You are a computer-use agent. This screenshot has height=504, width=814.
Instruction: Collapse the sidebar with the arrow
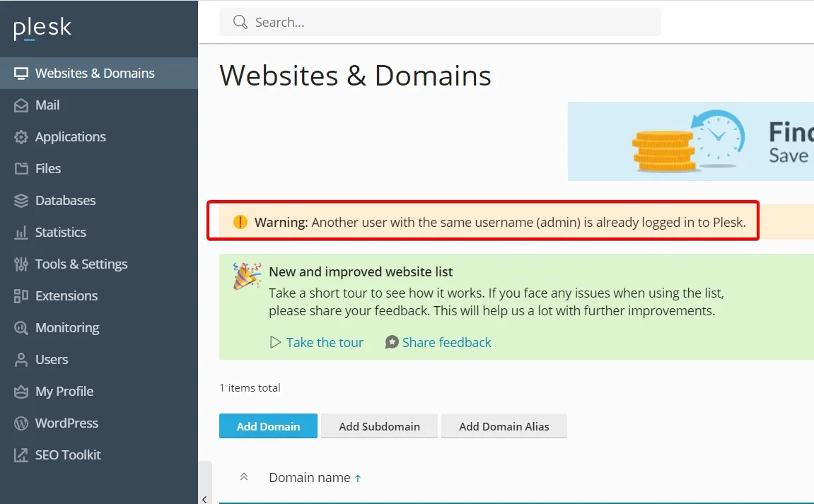204,499
